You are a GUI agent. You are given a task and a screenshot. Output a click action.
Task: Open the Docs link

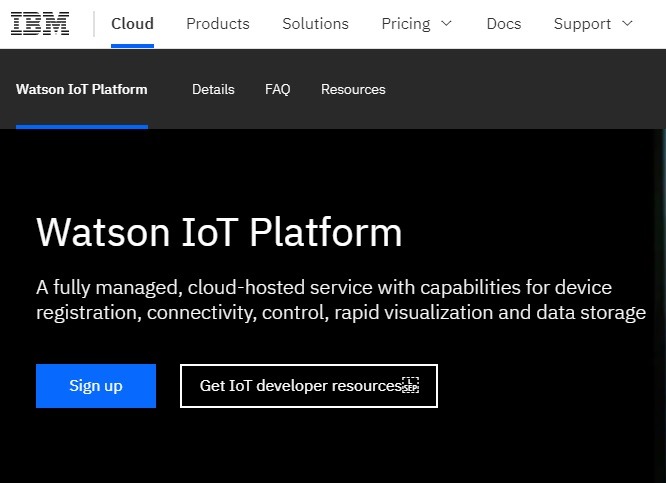pos(504,24)
